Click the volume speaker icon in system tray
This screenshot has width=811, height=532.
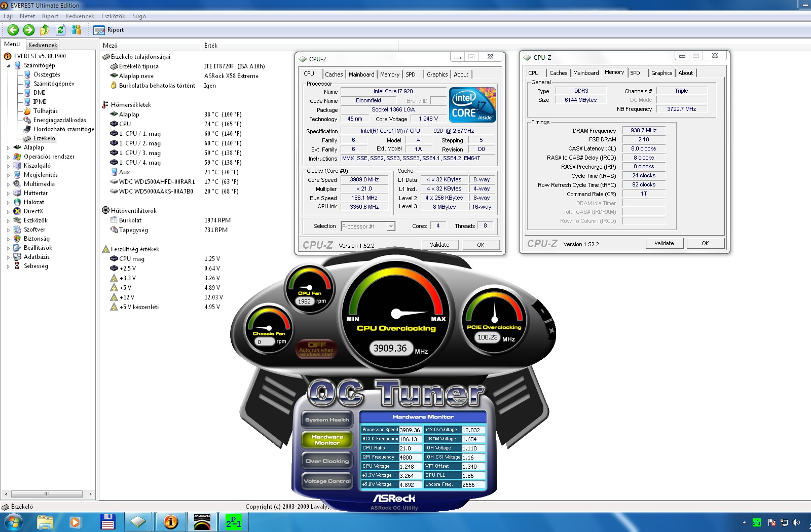point(796,522)
